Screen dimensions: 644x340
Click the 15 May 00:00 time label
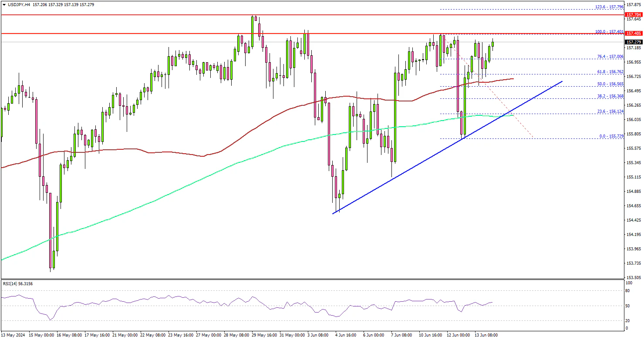[41, 335]
